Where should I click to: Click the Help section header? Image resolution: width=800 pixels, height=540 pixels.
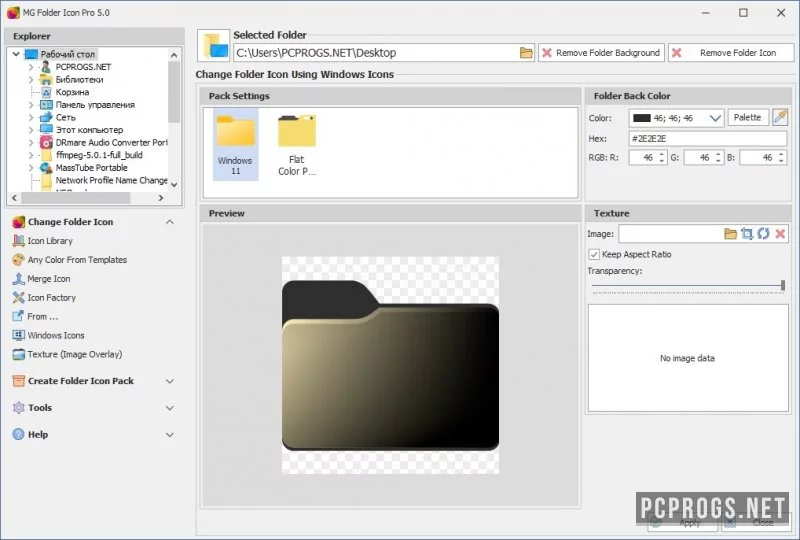click(38, 435)
